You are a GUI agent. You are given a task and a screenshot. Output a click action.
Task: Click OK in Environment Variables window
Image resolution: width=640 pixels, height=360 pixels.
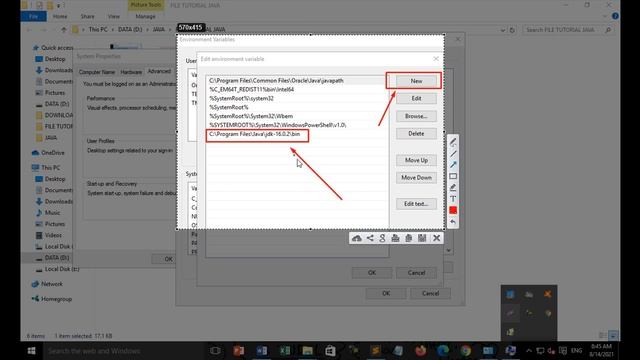386,293
